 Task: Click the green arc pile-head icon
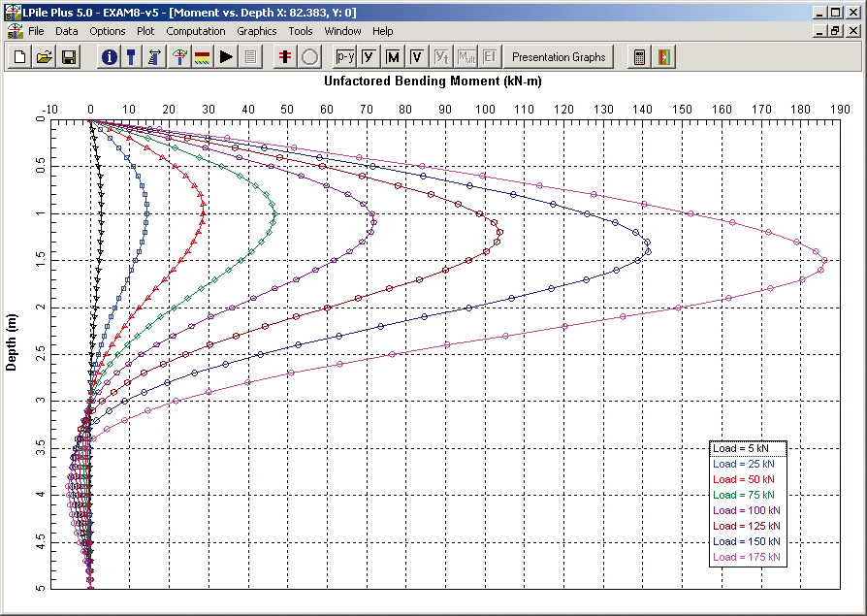pos(178,57)
